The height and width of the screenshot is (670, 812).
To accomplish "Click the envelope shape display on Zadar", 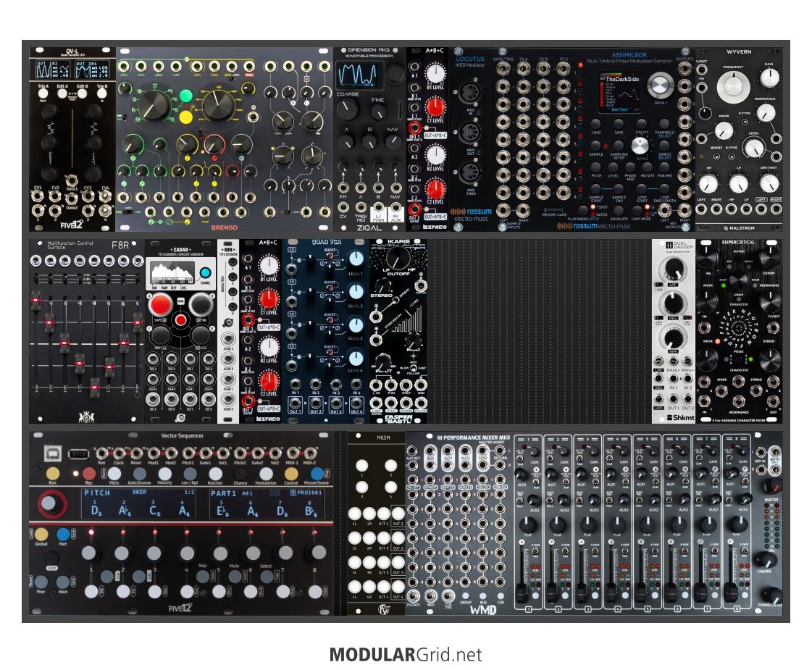I will (172, 272).
